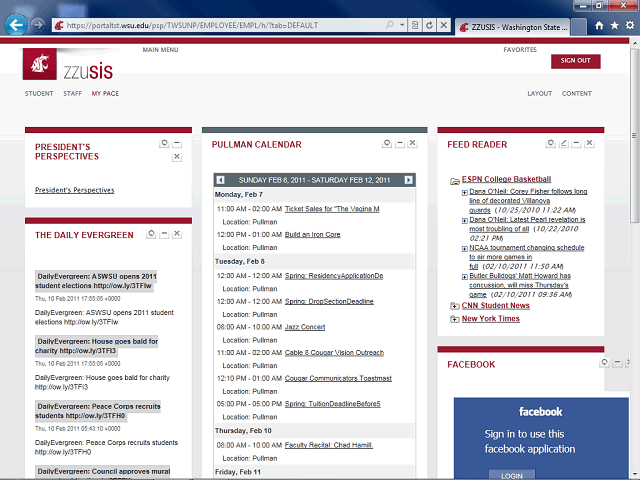Viewport: 640px width, 480px height.
Task: Go to previous week in calendar
Action: coord(221,180)
